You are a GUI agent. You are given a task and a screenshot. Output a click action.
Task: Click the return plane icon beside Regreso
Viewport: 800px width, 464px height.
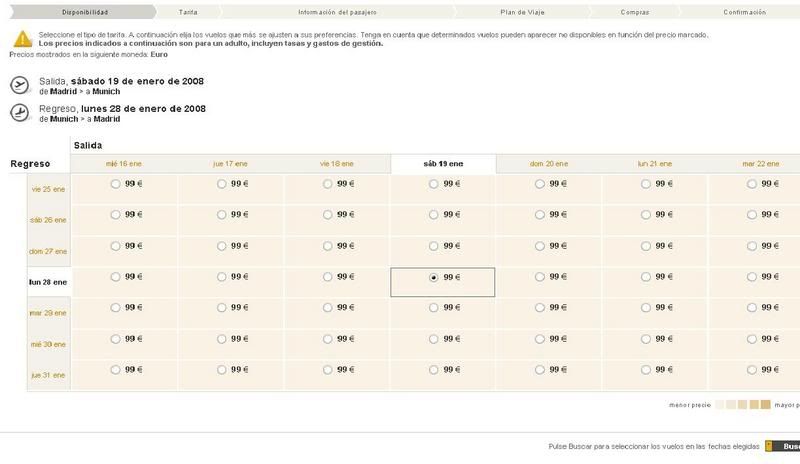(20, 113)
